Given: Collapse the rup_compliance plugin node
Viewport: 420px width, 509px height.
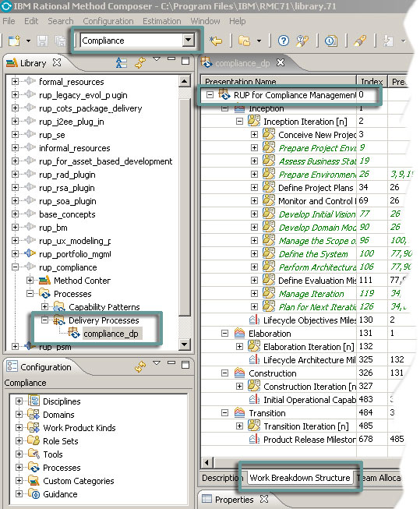Looking at the screenshot, I should [15, 267].
